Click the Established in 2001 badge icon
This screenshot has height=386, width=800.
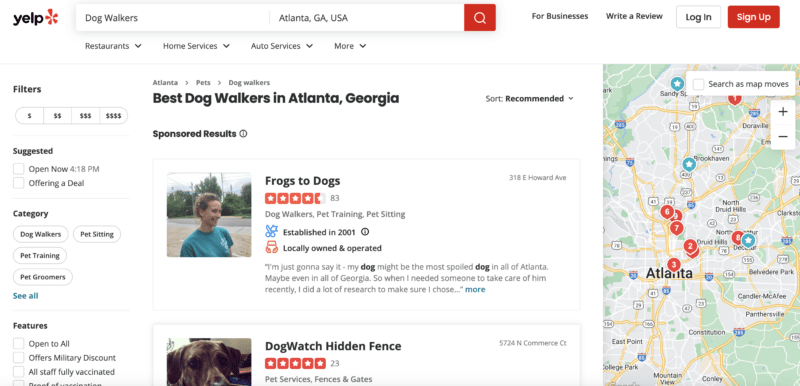pos(271,231)
